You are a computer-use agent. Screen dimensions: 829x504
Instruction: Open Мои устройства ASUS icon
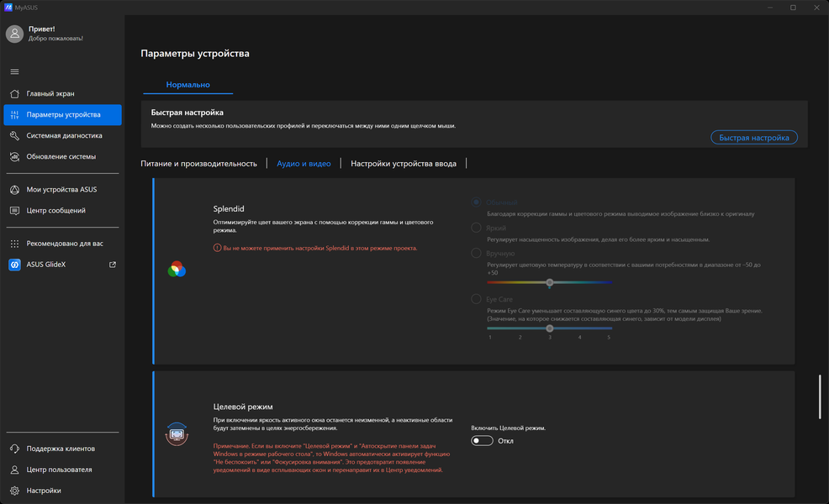(x=14, y=190)
